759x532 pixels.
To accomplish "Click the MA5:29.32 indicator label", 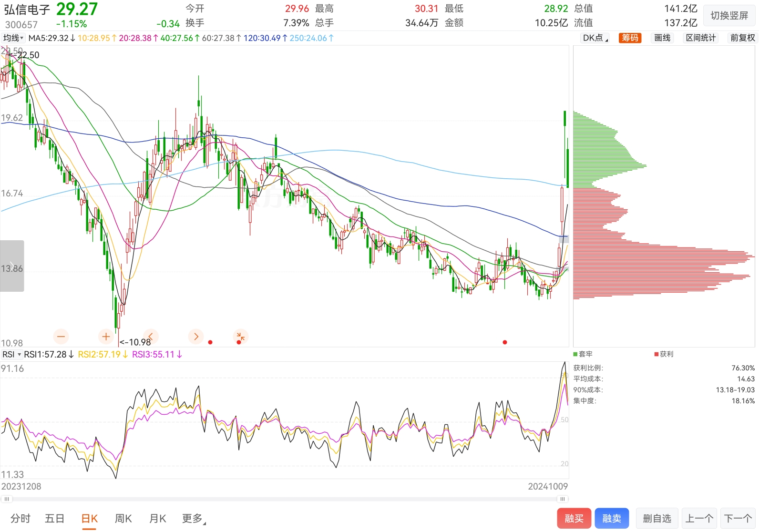I will [51, 38].
